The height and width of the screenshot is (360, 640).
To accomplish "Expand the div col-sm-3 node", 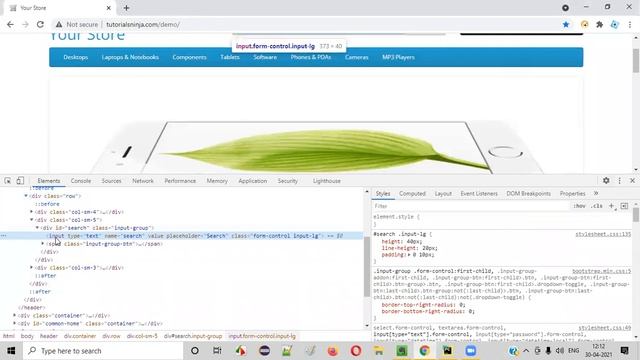I will click(32, 268).
